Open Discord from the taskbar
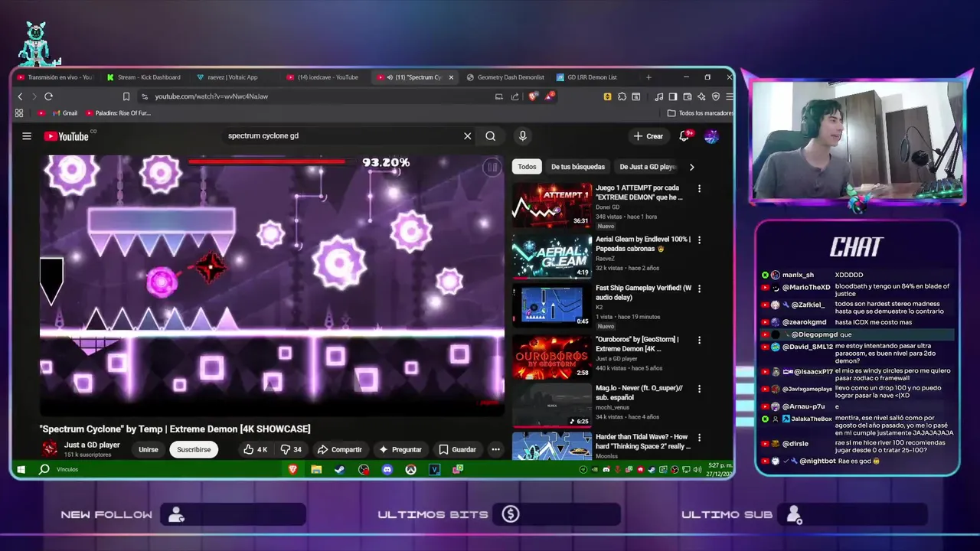This screenshot has width=980, height=551. tap(387, 469)
